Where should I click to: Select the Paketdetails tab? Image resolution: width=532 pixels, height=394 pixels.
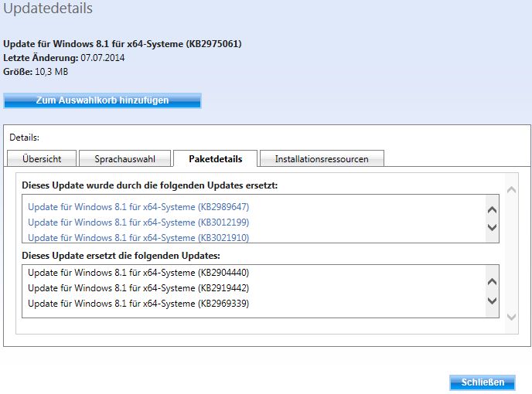215,159
